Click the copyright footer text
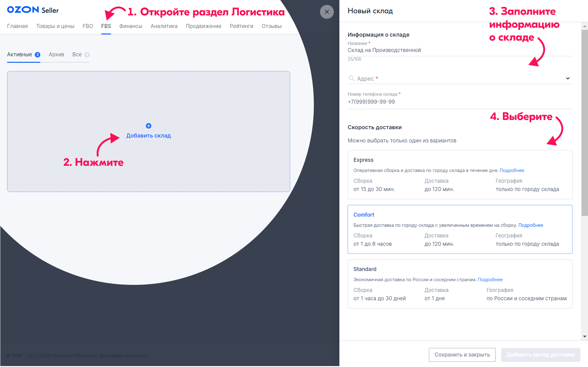Viewport: 588px width, 367px height. (x=77, y=356)
